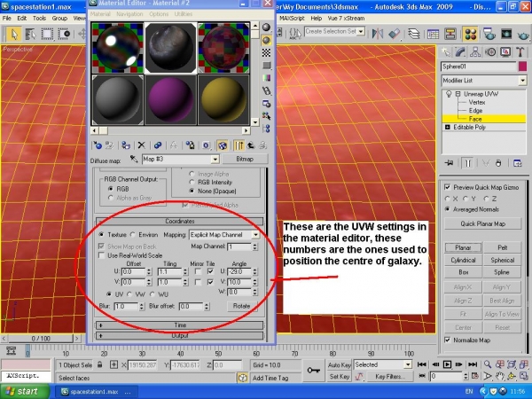
Task: Toggle Show Map in Viewport cube icon
Action: [223, 145]
